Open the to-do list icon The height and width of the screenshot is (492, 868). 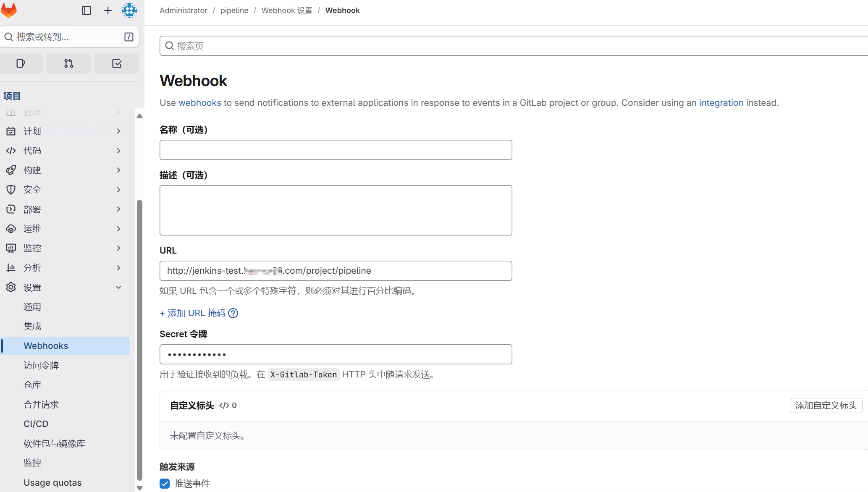[x=117, y=63]
